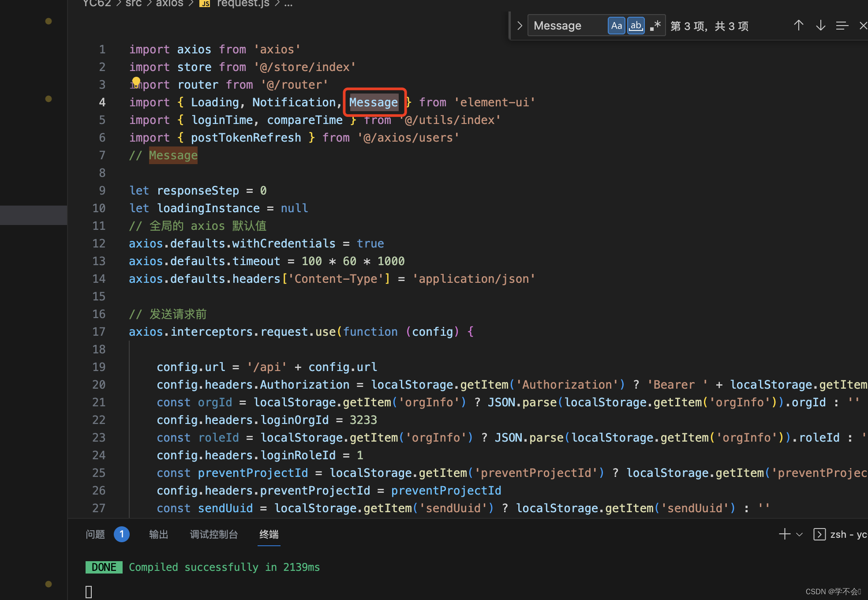
Task: Click 'application/json' string on line 14
Action: [474, 279]
